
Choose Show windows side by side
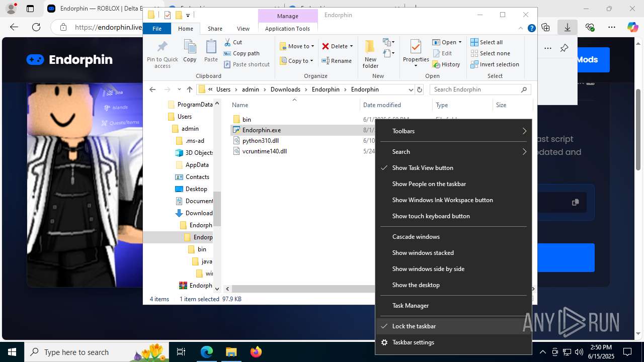[453, 269]
